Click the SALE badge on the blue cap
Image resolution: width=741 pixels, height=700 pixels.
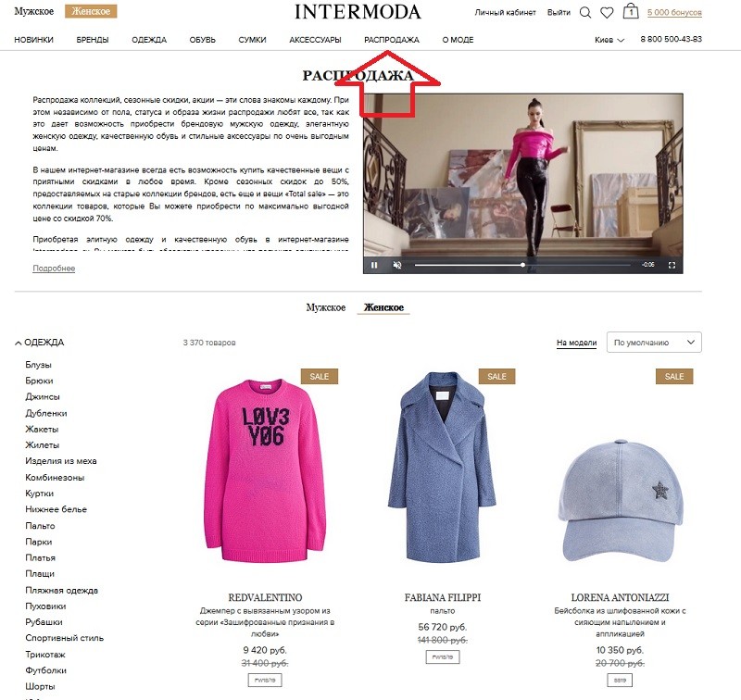click(x=674, y=377)
